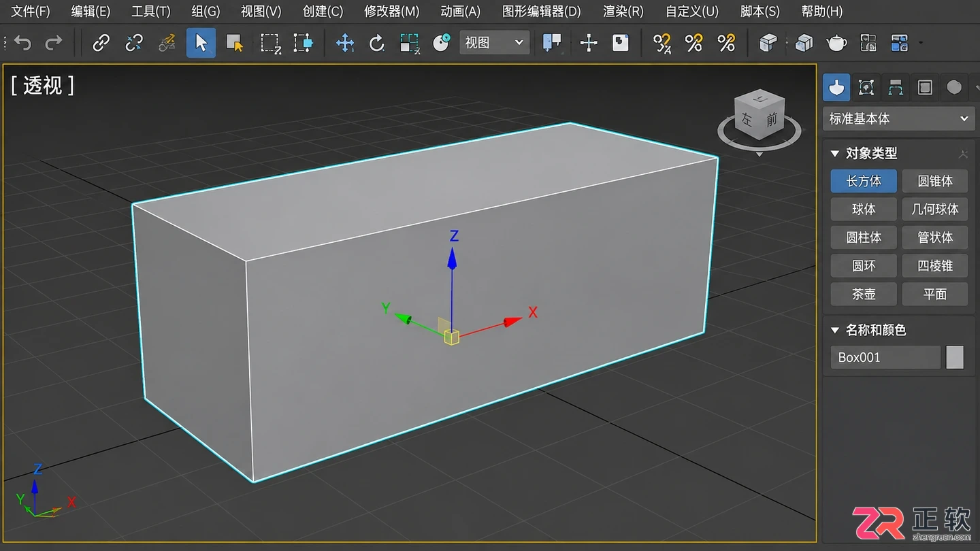980x551 pixels.
Task: Open the Box001 object color swatch
Action: point(955,357)
